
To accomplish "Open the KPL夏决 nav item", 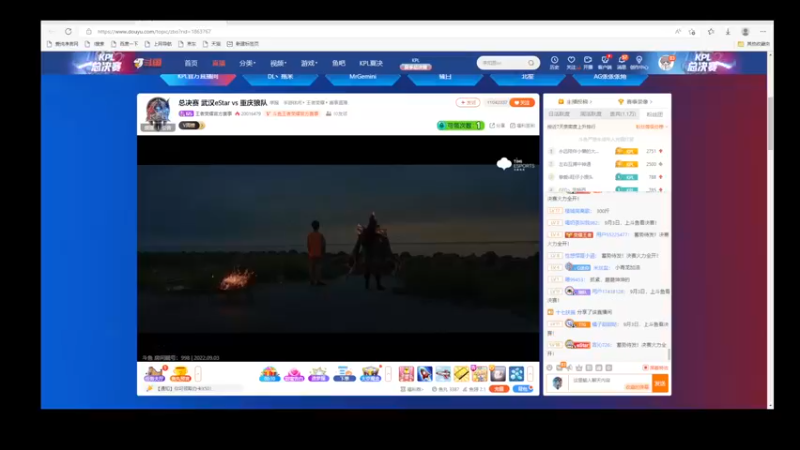I will [x=371, y=63].
